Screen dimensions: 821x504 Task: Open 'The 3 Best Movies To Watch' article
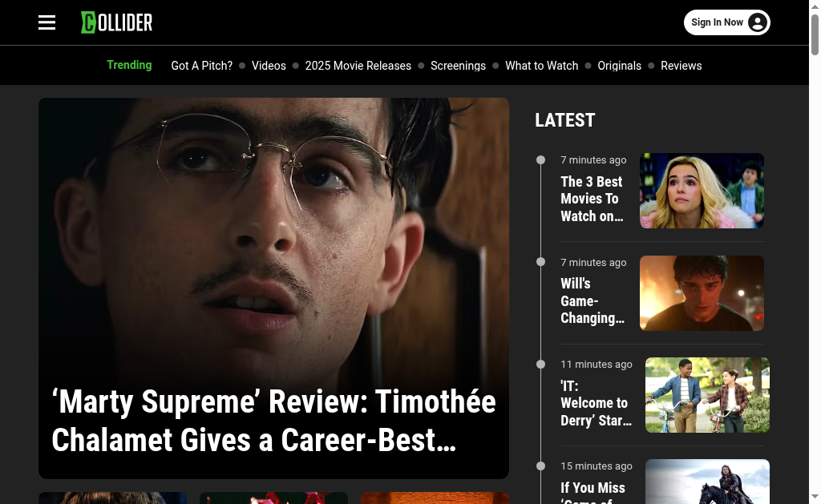592,199
